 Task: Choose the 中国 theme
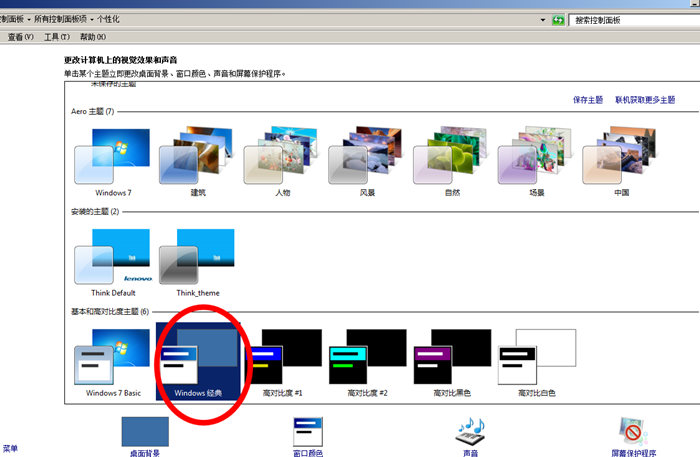[x=621, y=162]
